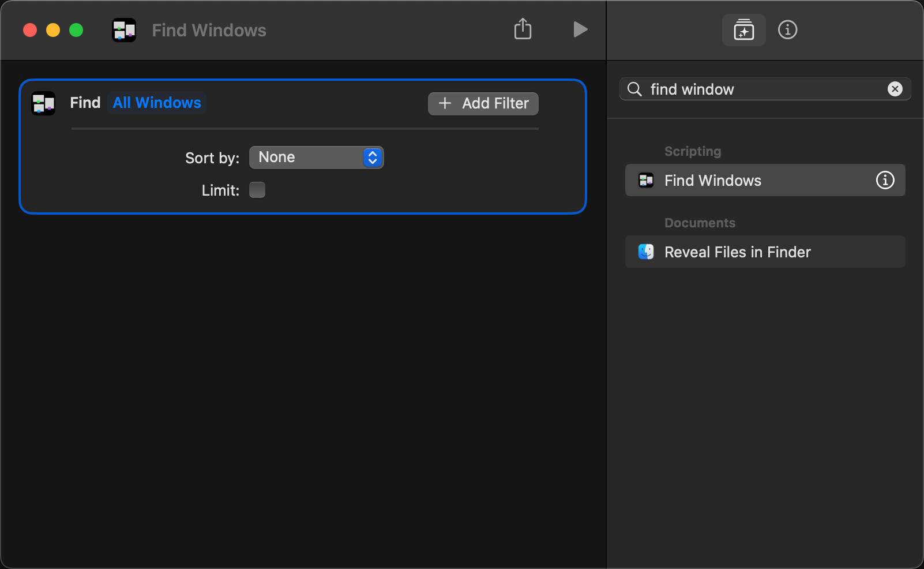Minimize the window with the yellow button
Image resolution: width=924 pixels, height=569 pixels.
tap(53, 30)
